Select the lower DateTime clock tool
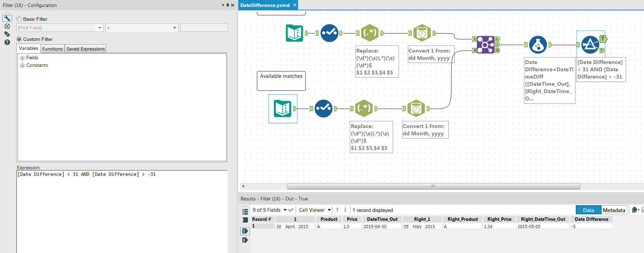Image resolution: width=644 pixels, height=253 pixels. (416, 109)
